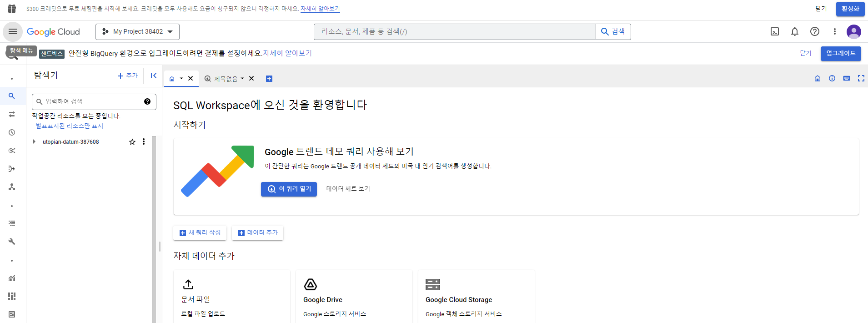Click the 활성화 button
Screen dimensions: 868x323
click(850, 9)
